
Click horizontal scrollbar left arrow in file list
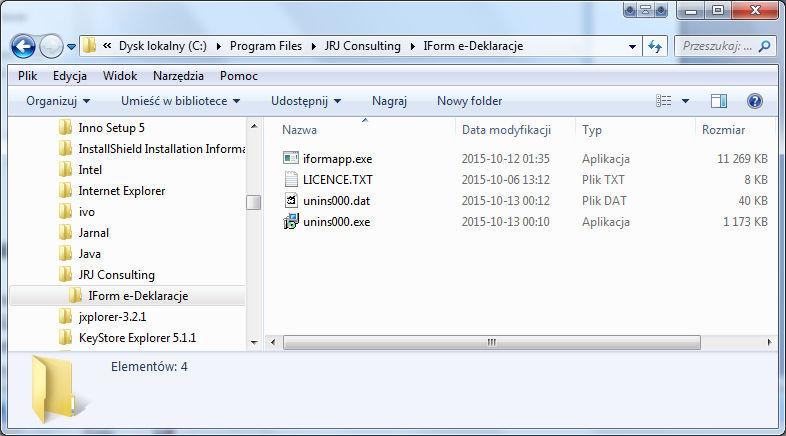[273, 343]
